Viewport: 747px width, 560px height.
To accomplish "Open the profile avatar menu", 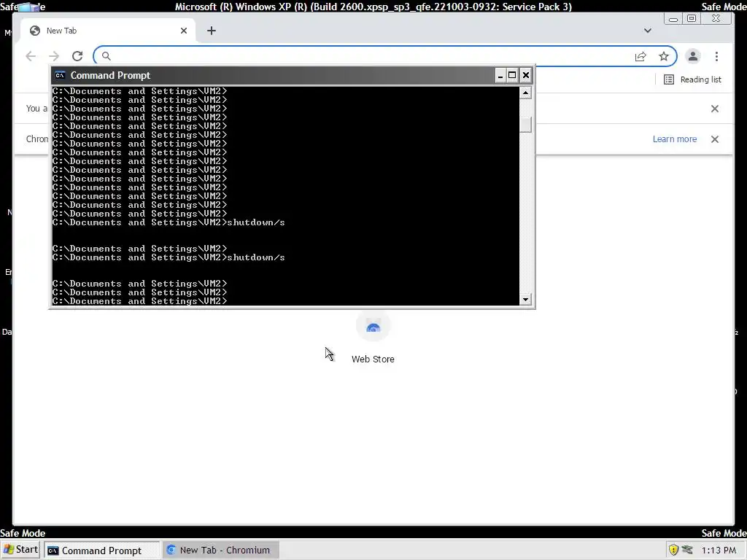I will tap(693, 56).
